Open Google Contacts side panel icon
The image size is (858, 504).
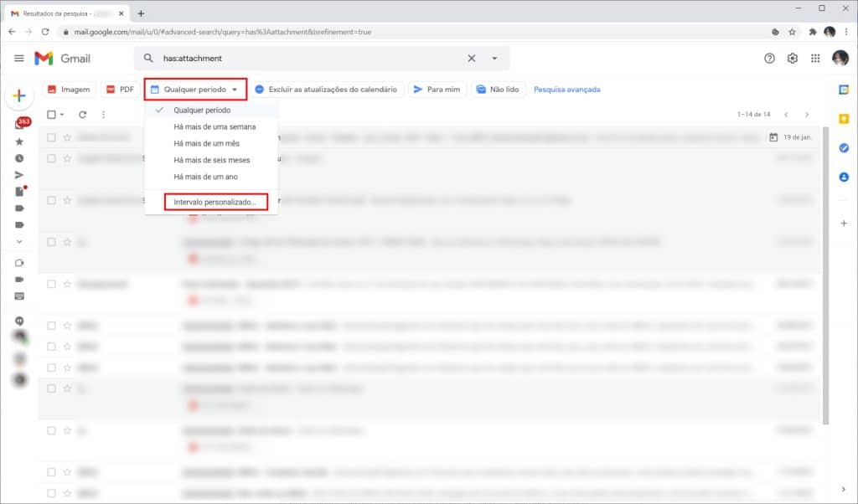(x=844, y=177)
